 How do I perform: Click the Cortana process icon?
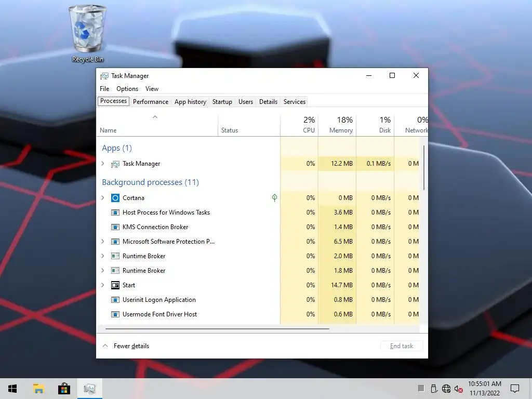[115, 198]
